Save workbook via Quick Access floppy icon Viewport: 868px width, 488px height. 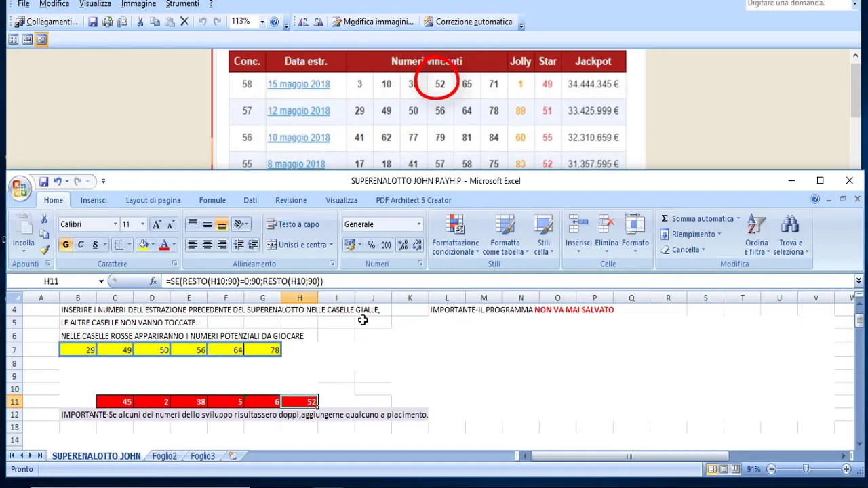point(43,181)
